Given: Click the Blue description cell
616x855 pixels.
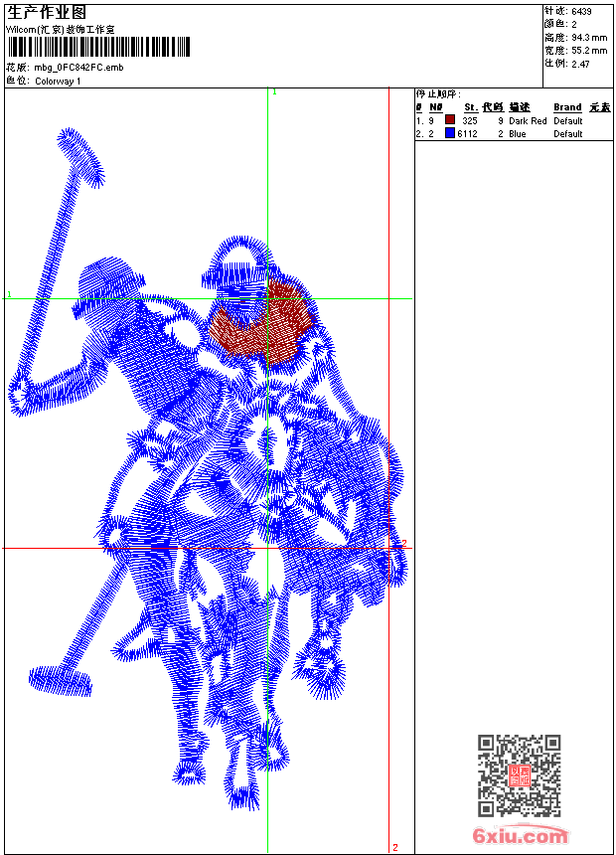Looking at the screenshot, I should pos(518,133).
